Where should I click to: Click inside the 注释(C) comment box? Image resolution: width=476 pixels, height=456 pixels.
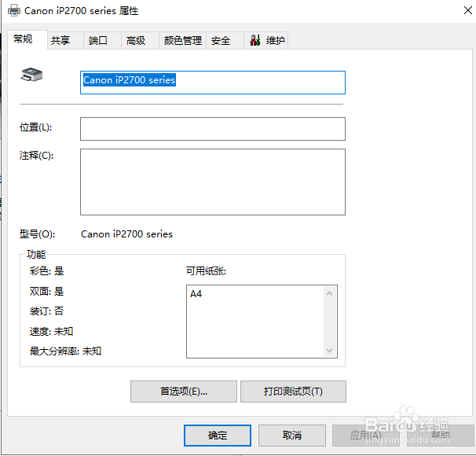coord(213,182)
